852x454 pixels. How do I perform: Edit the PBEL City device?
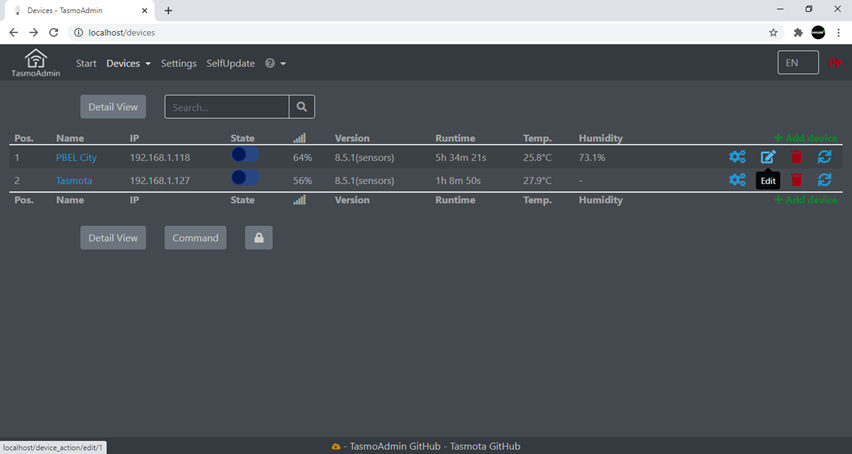pyautogui.click(x=768, y=157)
